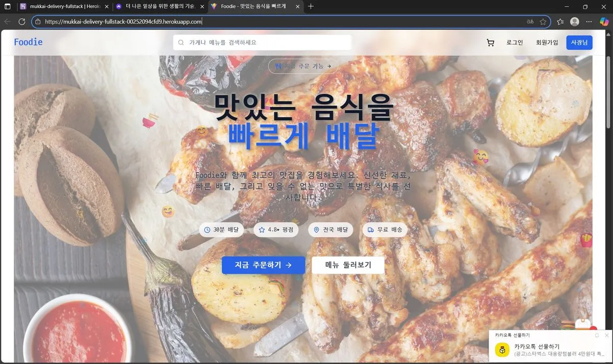Image resolution: width=613 pixels, height=364 pixels.
Task: Open the 회원가입 link
Action: [547, 42]
